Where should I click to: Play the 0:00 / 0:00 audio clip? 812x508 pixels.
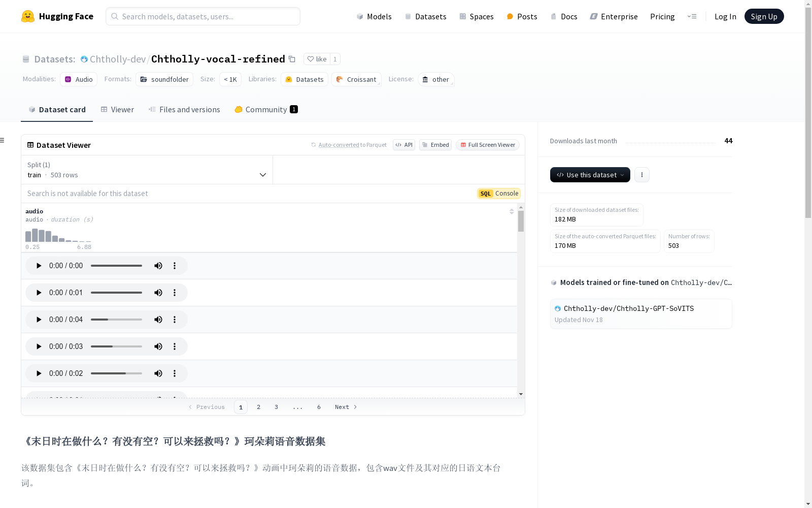tap(39, 266)
